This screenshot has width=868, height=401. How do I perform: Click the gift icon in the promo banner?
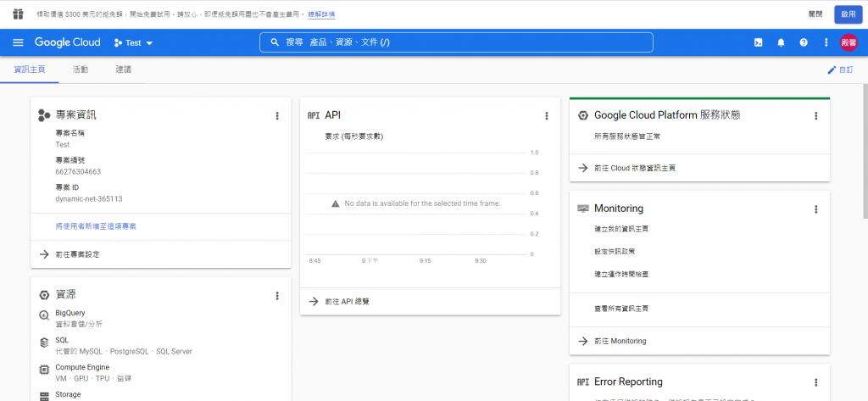tap(19, 14)
